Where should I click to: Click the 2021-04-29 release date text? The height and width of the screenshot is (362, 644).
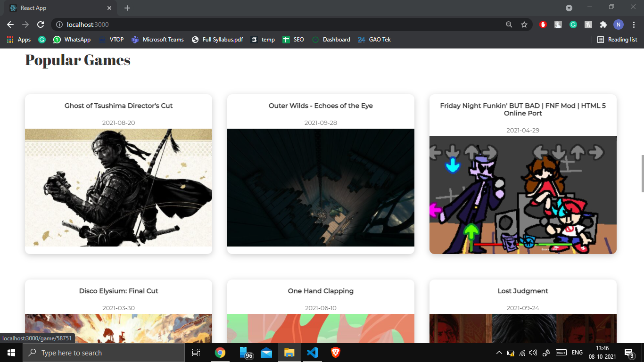click(x=523, y=131)
